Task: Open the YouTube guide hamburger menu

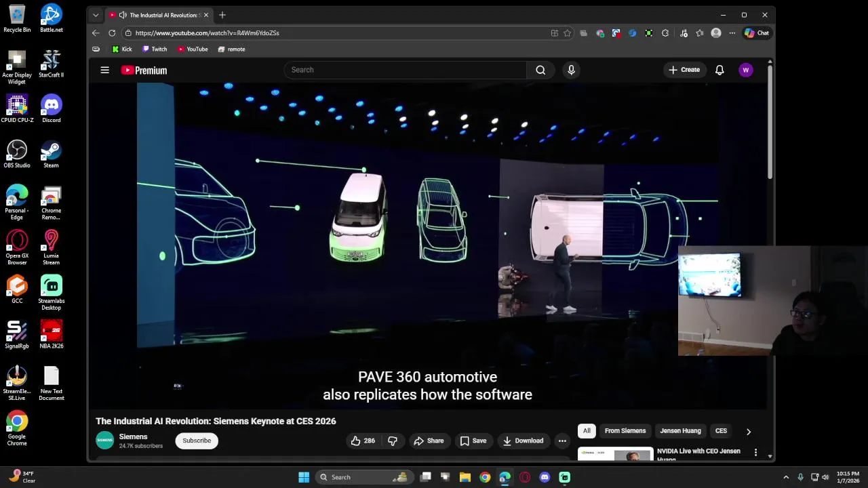Action: coord(105,70)
